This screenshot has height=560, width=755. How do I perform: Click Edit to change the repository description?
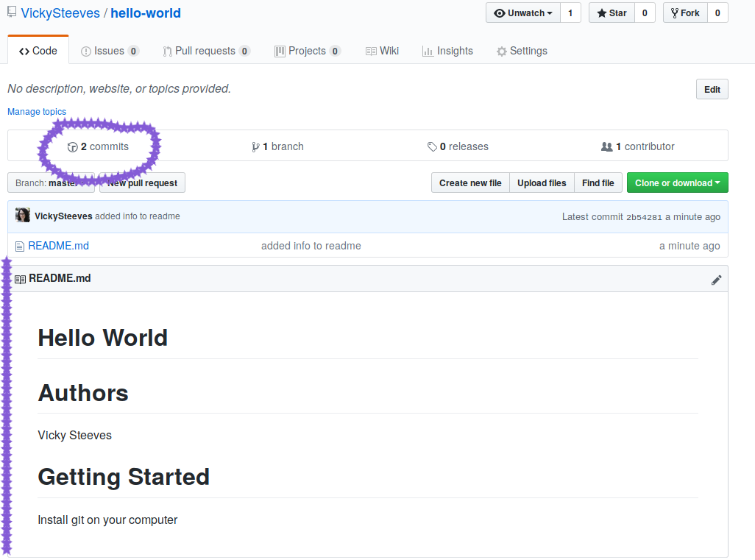(712, 90)
